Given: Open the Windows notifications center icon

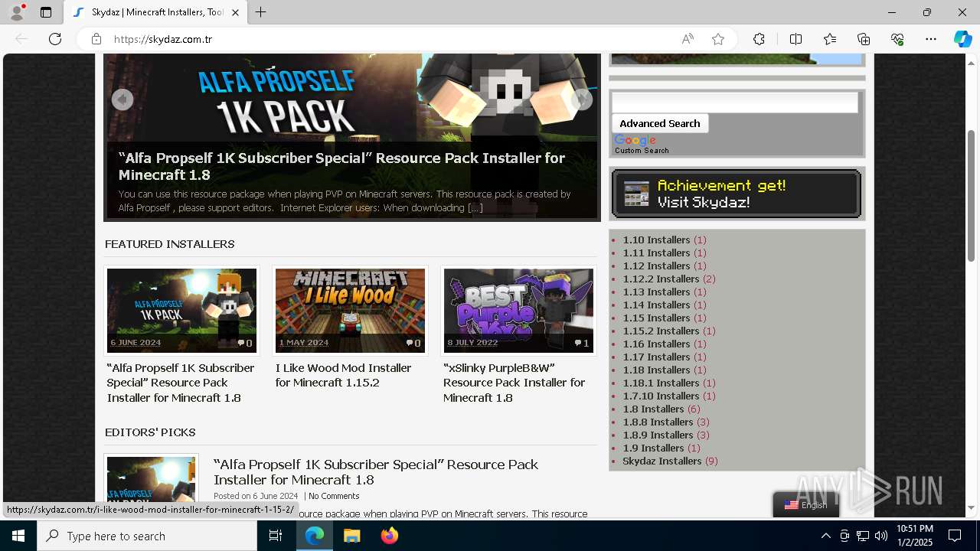Looking at the screenshot, I should [x=955, y=536].
